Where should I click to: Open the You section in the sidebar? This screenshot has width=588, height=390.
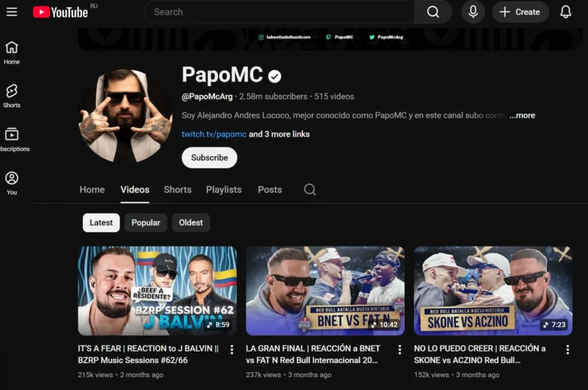tap(11, 183)
